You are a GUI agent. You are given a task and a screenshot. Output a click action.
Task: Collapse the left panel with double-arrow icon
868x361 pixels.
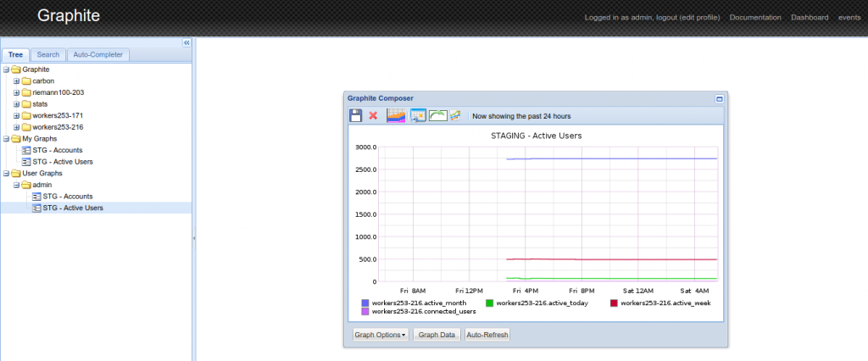tap(186, 42)
